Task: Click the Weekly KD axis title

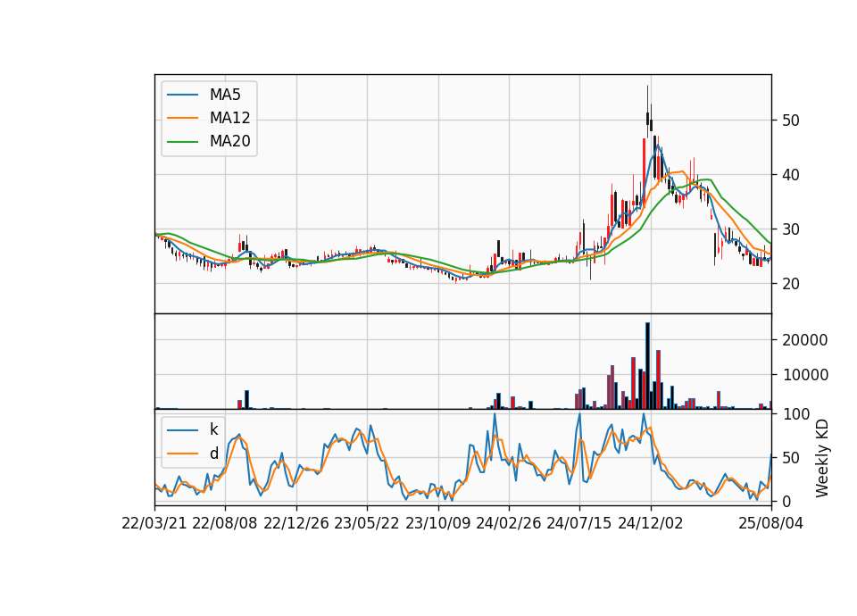Action: point(821,458)
